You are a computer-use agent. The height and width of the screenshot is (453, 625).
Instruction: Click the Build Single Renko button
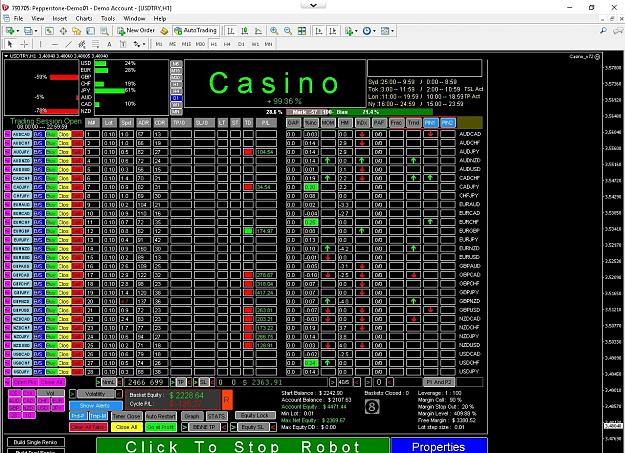35,442
